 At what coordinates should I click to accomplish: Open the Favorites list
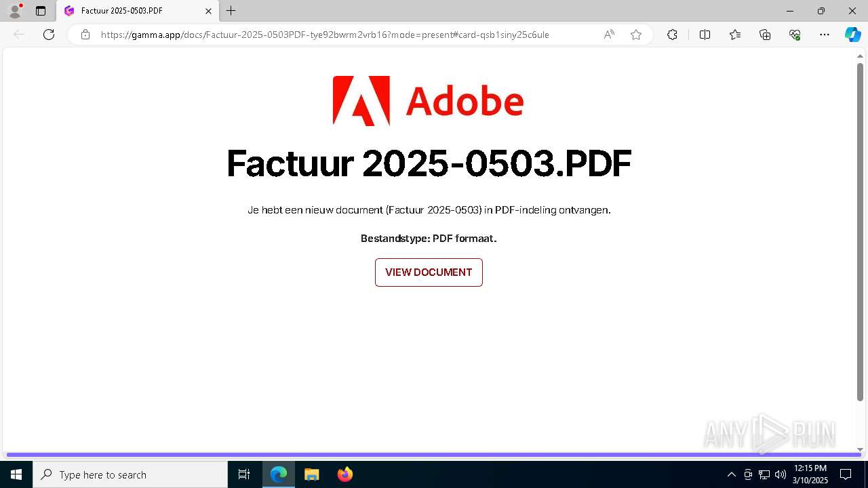point(735,35)
